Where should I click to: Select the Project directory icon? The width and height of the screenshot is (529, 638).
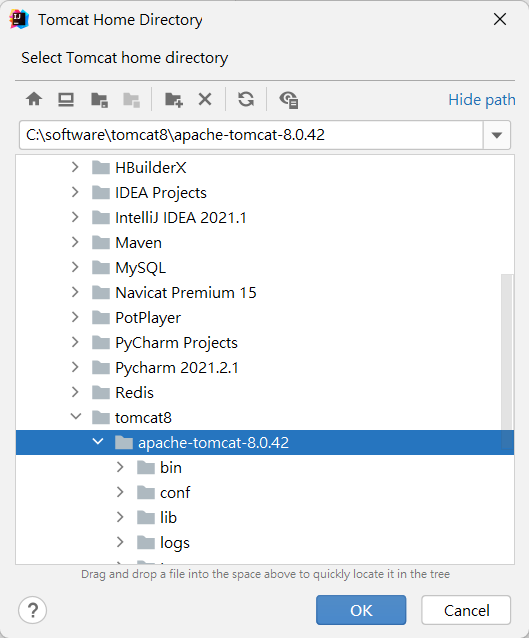point(99,100)
